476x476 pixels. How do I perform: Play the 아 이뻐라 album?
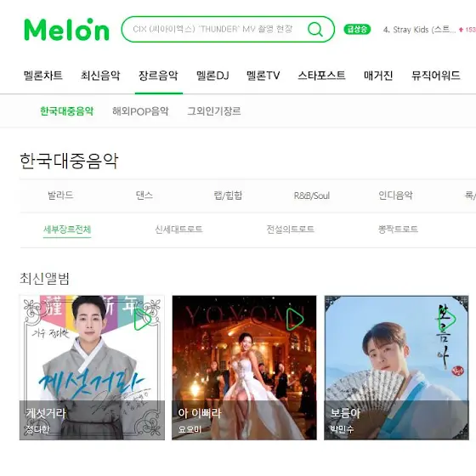(295, 319)
